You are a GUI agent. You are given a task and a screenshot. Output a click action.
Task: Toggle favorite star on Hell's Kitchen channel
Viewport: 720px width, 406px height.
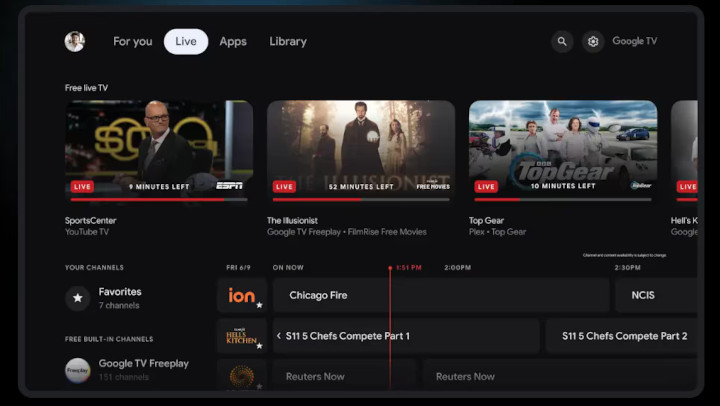(x=259, y=346)
